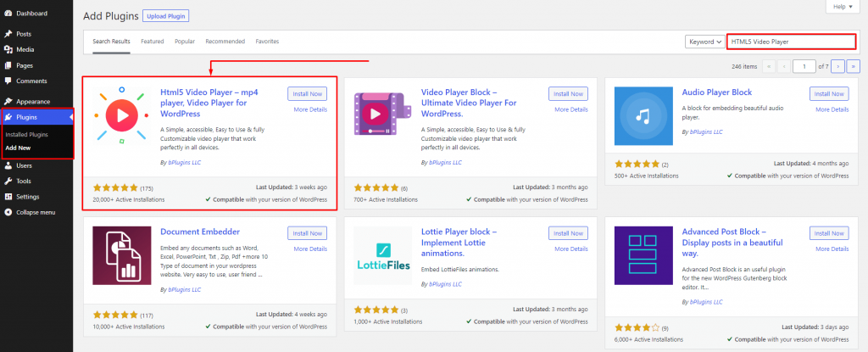The width and height of the screenshot is (868, 352).
Task: Click the Settings icon in sidebar
Action: pos(8,196)
